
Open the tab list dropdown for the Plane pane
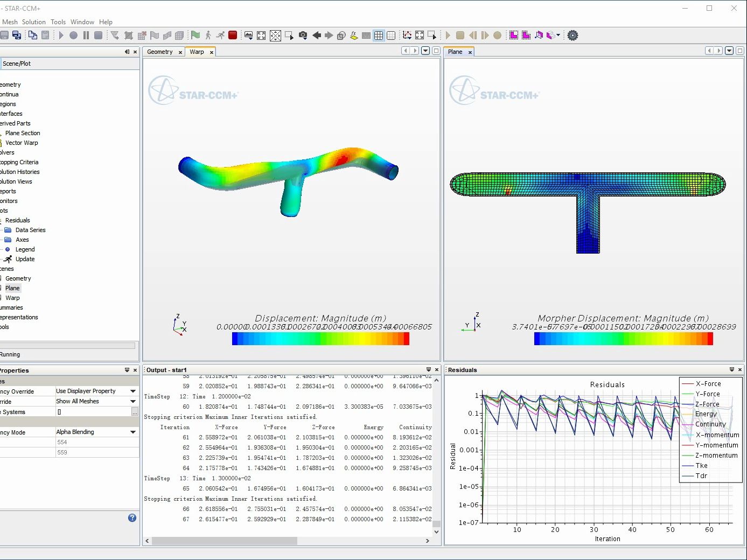point(729,51)
